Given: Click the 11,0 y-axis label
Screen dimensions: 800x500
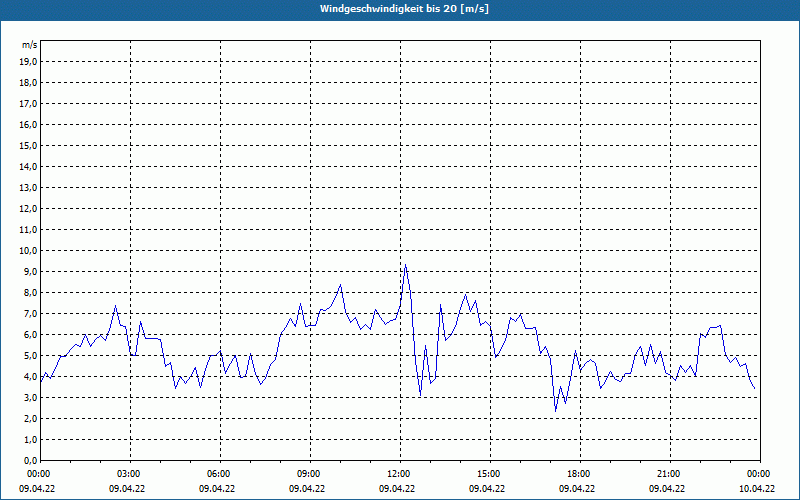Looking at the screenshot, I should tap(29, 230).
